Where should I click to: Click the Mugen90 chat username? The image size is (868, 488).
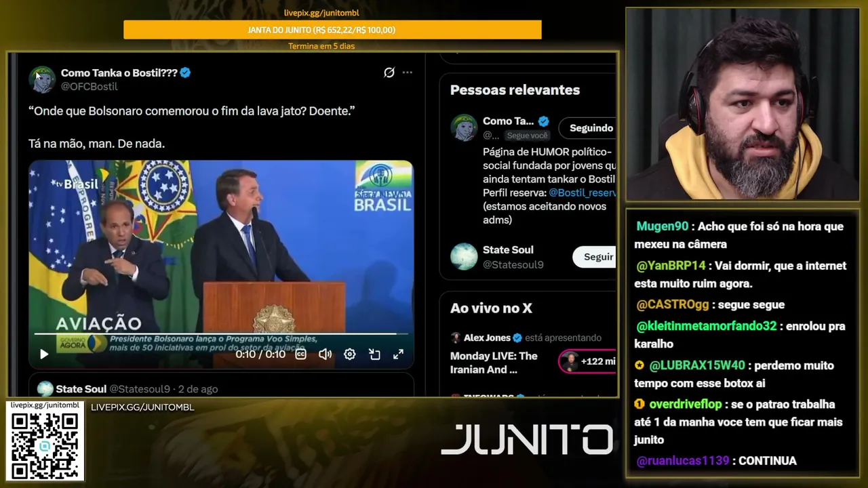click(663, 226)
